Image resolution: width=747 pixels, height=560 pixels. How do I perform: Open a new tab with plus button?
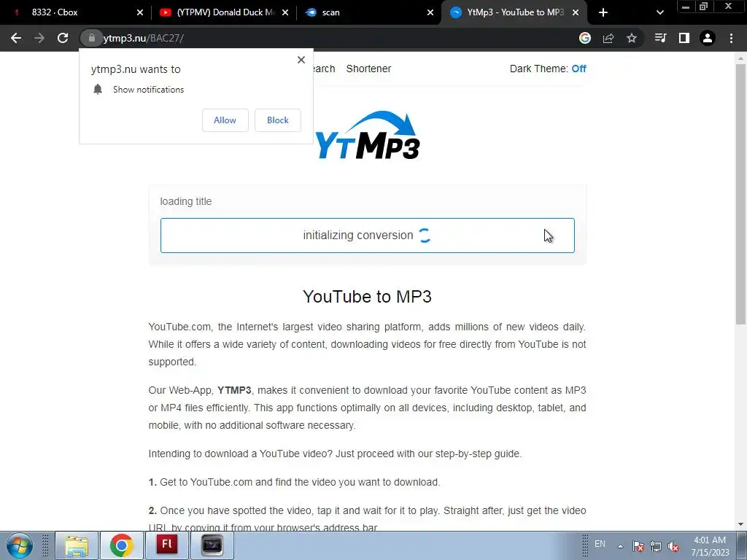click(x=603, y=12)
